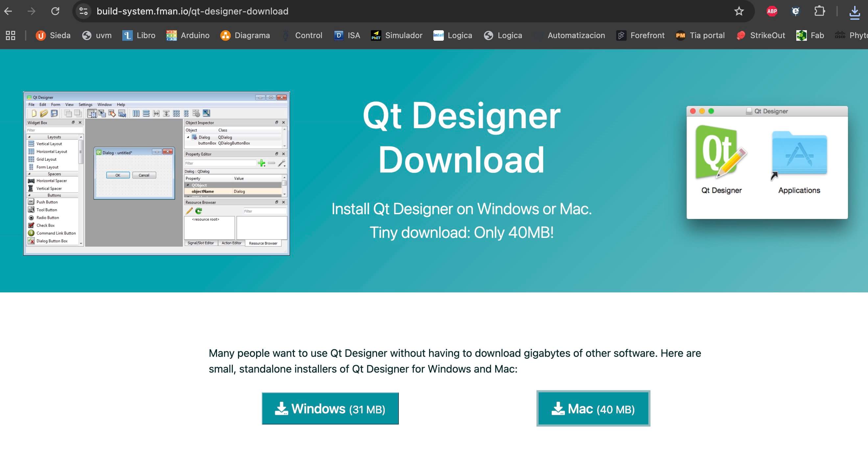Open the site information icon in address bar

pyautogui.click(x=84, y=11)
